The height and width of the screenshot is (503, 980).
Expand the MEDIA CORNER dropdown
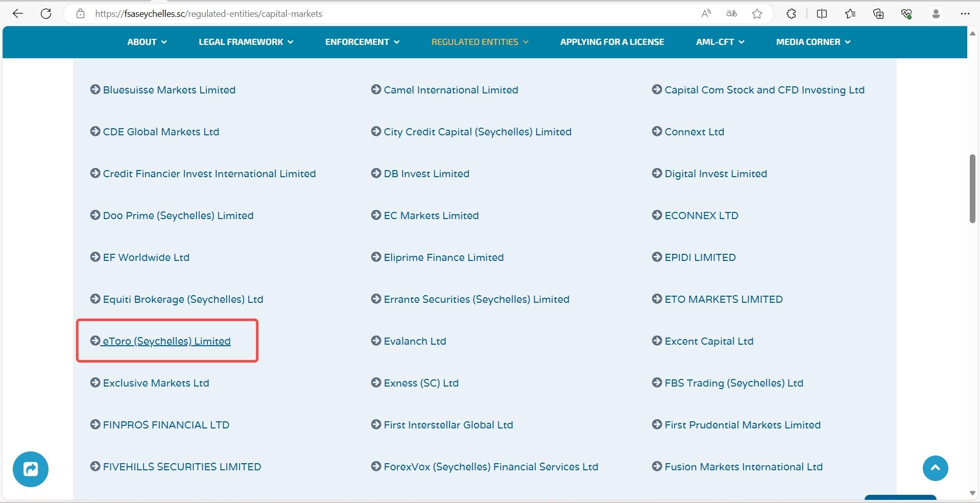point(814,42)
